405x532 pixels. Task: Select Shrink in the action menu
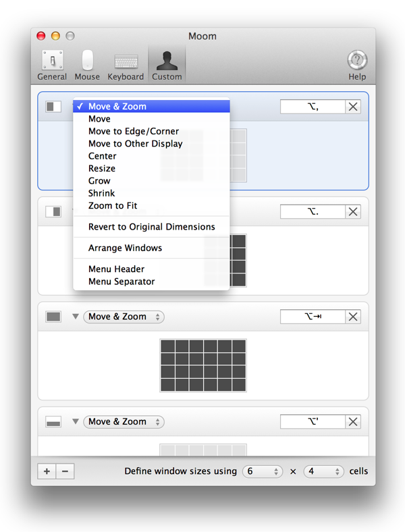tap(151, 193)
